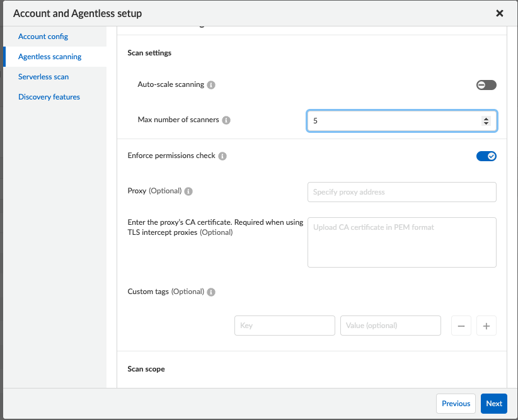Go back with the Previous button
The height and width of the screenshot is (420, 518).
click(456, 404)
